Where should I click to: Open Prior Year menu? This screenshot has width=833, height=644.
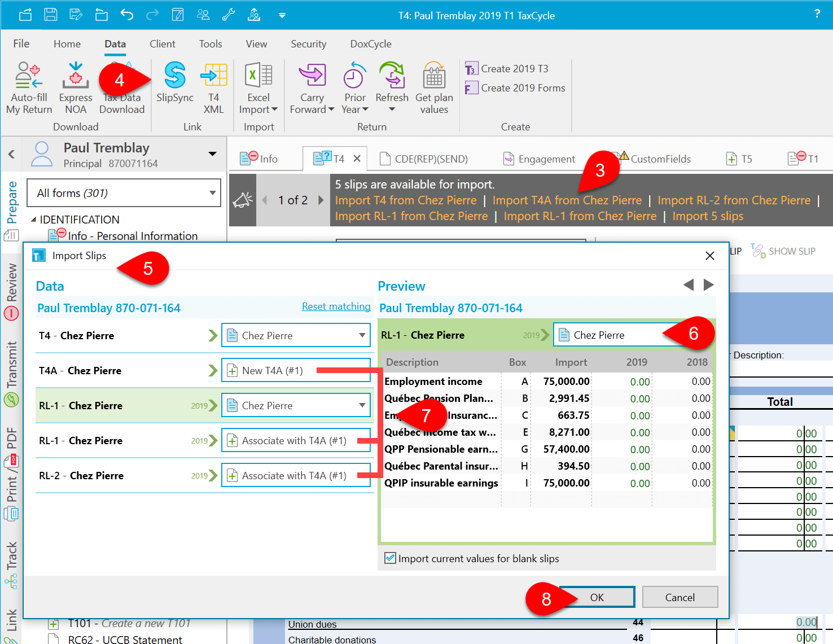click(x=354, y=88)
